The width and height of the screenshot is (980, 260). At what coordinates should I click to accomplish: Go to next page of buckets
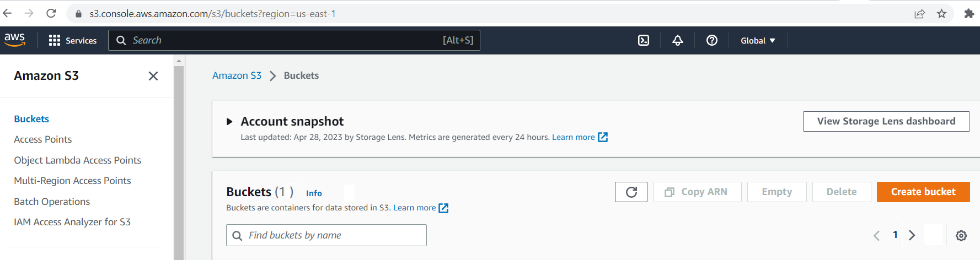pos(912,235)
